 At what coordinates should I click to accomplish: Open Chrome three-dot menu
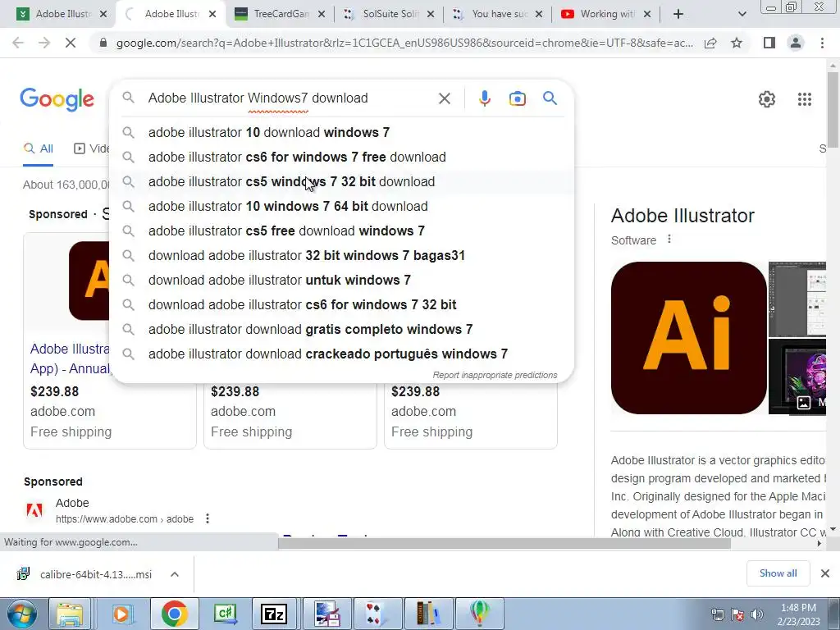pos(822,43)
